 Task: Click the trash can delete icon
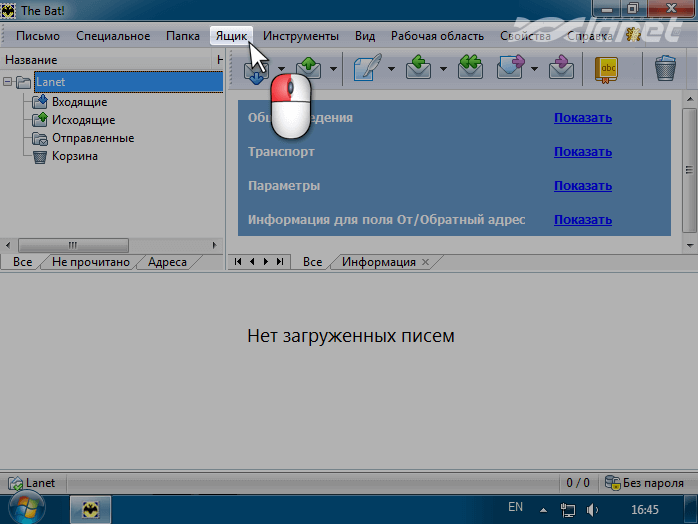(664, 69)
